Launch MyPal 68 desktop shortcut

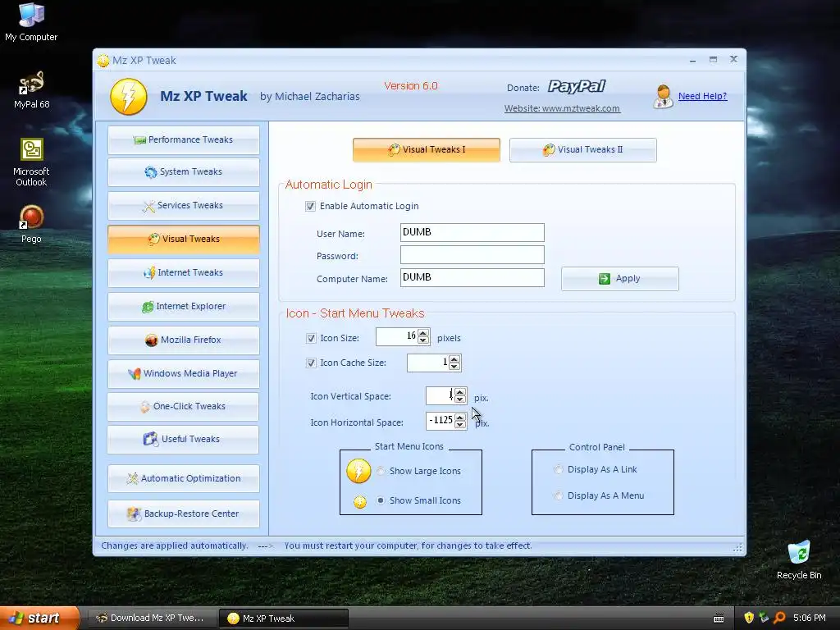31,89
